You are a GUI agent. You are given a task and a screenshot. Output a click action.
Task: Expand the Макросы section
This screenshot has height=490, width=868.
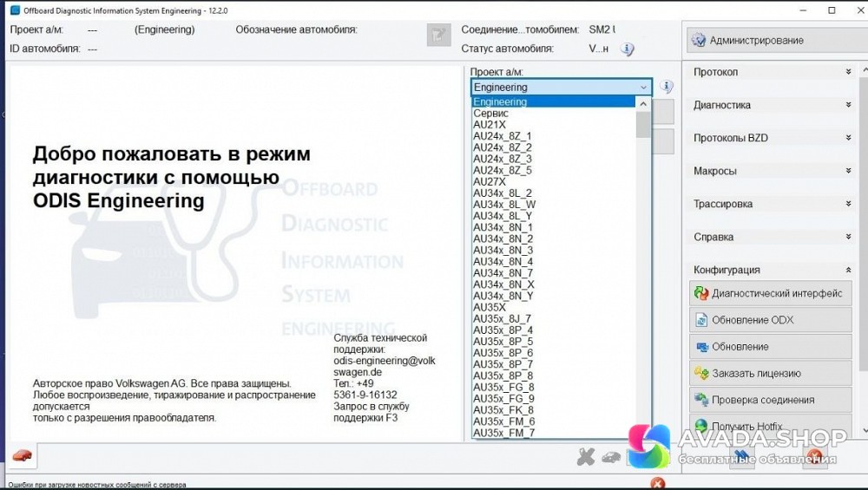point(848,171)
